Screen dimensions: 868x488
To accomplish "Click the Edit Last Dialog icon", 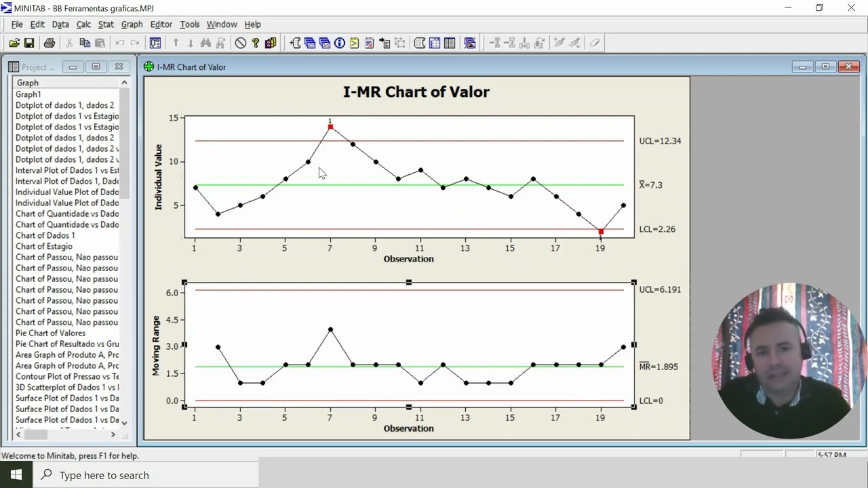I will [x=155, y=43].
